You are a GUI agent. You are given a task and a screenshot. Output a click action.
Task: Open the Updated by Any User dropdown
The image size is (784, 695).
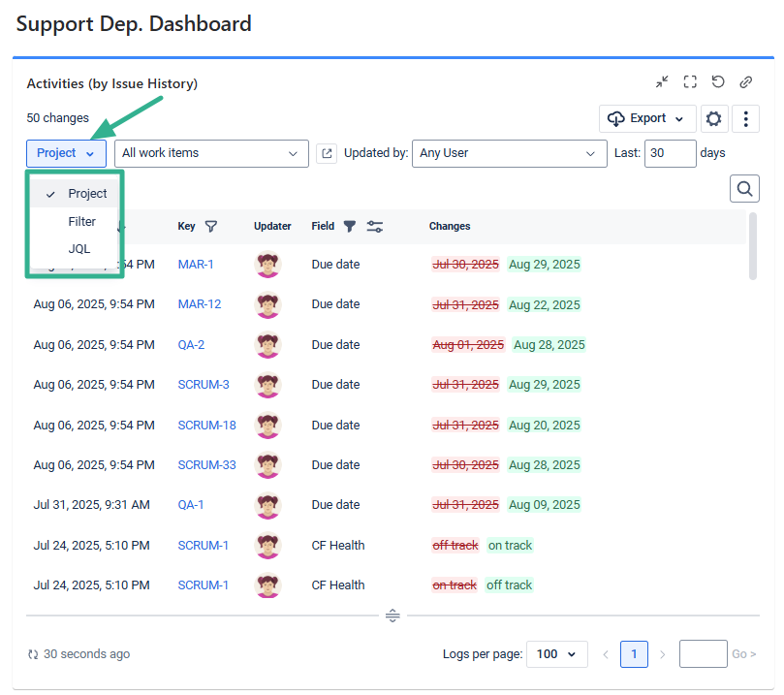(x=509, y=153)
